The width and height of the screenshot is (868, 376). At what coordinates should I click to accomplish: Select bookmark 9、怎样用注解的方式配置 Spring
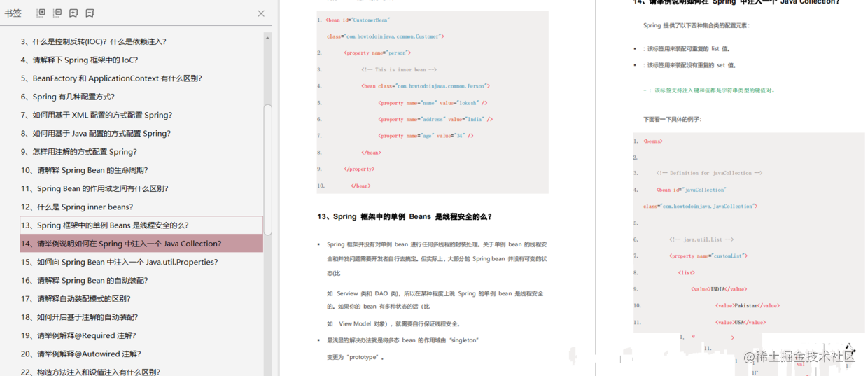click(x=78, y=151)
